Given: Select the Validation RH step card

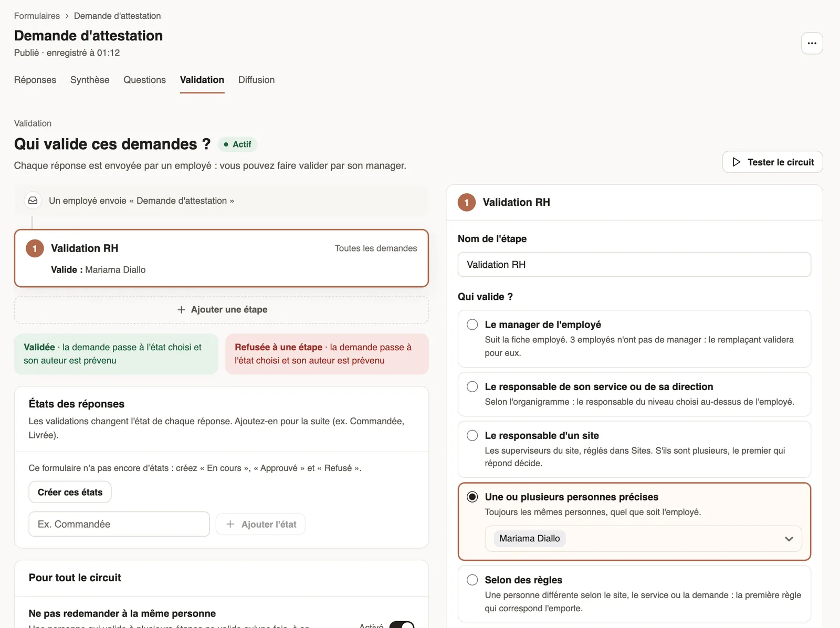Looking at the screenshot, I should (222, 258).
